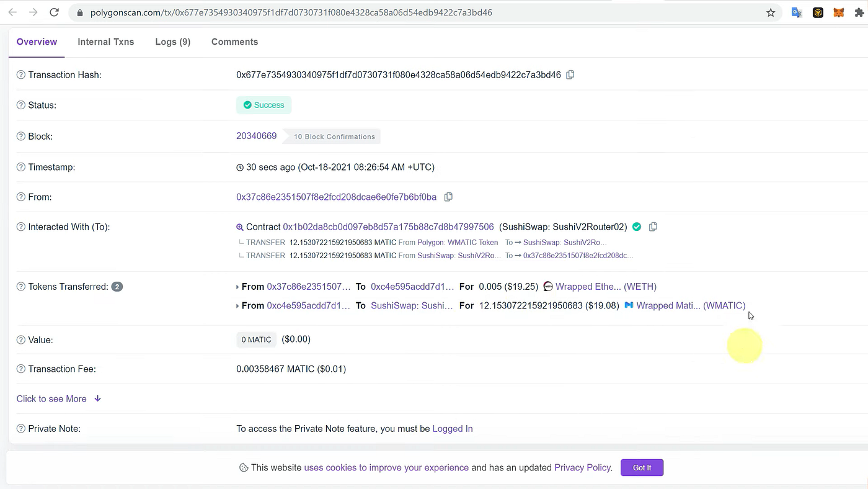The width and height of the screenshot is (868, 489).
Task: Go back to previous page
Action: (x=12, y=12)
